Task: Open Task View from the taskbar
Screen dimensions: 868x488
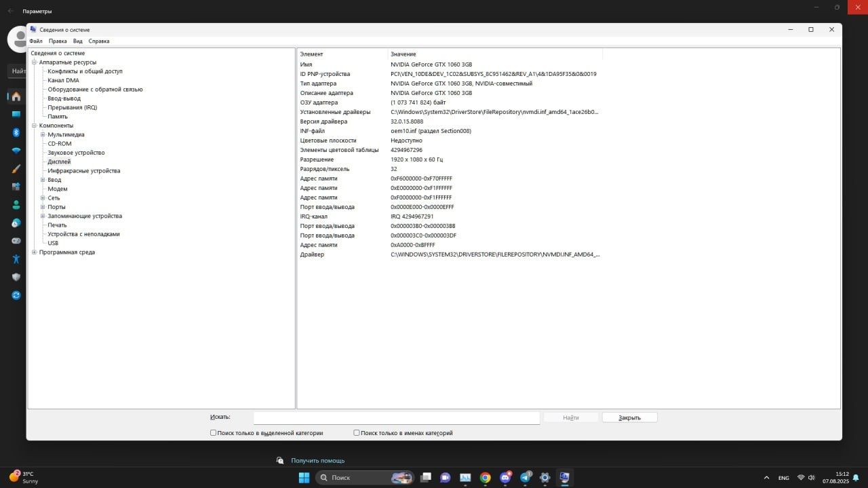Action: [426, 477]
